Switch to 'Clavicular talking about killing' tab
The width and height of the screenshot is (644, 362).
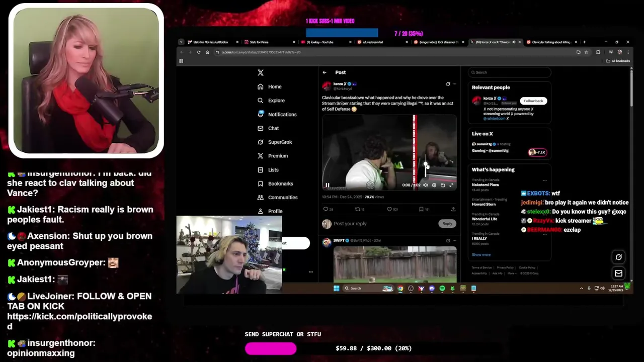coord(552,42)
